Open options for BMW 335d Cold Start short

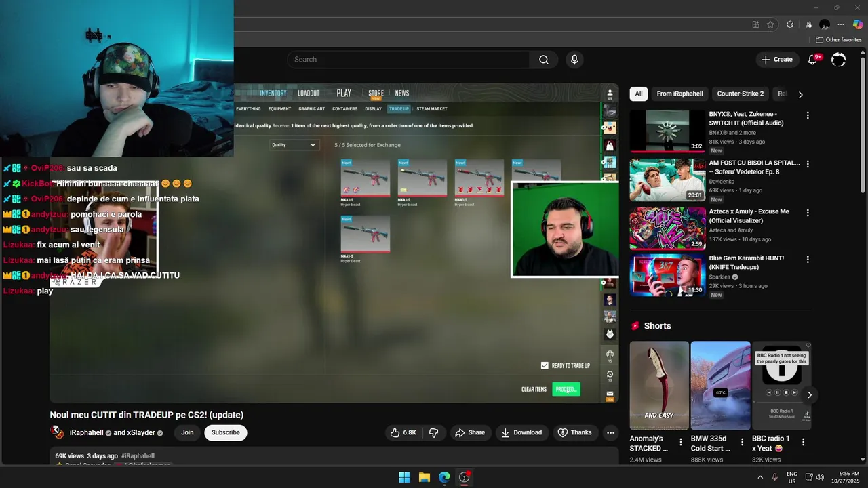[743, 442]
